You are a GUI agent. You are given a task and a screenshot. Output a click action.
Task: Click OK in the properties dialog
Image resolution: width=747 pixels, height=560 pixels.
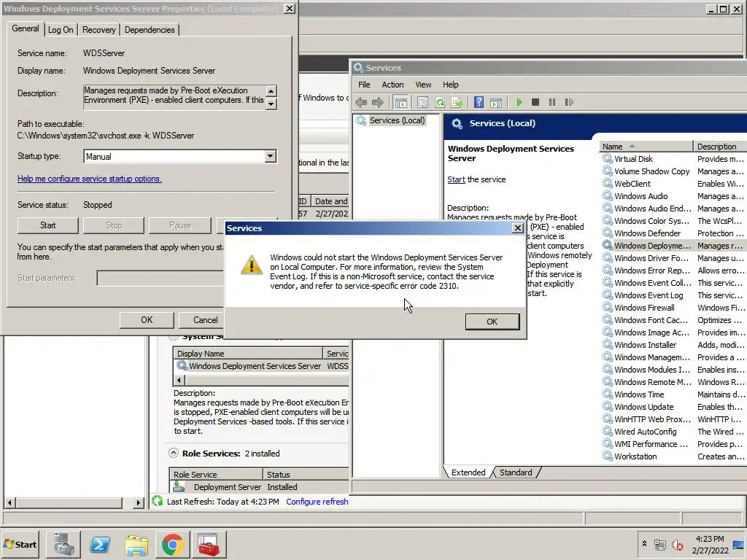pyautogui.click(x=147, y=320)
